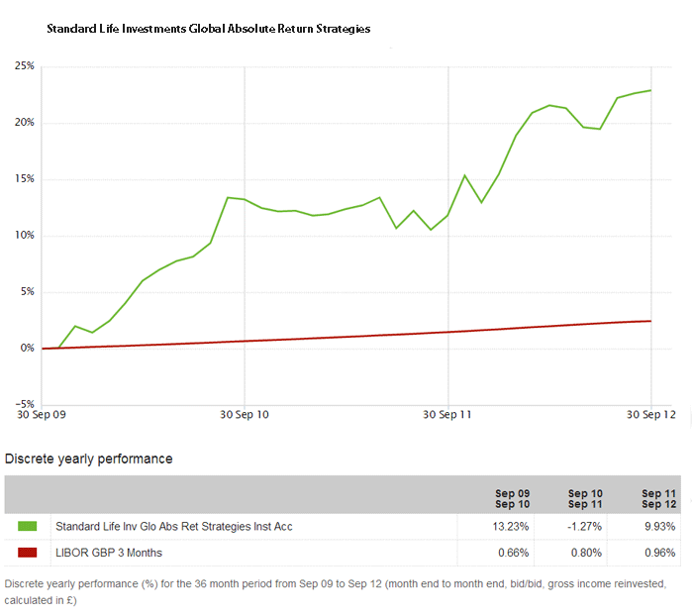
Task: Click the 30 Sep 11 x-axis label
Action: coord(447,415)
